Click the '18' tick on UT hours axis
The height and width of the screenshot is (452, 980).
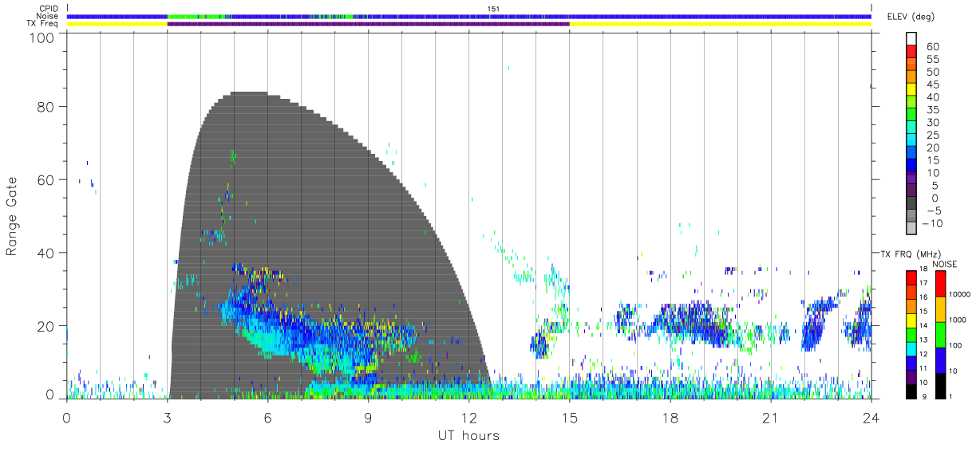670,417
